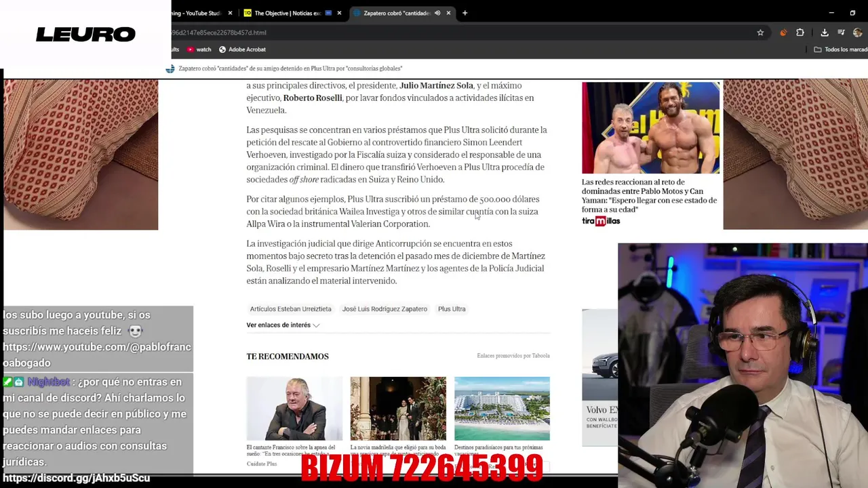Image resolution: width=868 pixels, height=488 pixels.
Task: Open the Todos los marcadores folder
Action: coord(841,49)
